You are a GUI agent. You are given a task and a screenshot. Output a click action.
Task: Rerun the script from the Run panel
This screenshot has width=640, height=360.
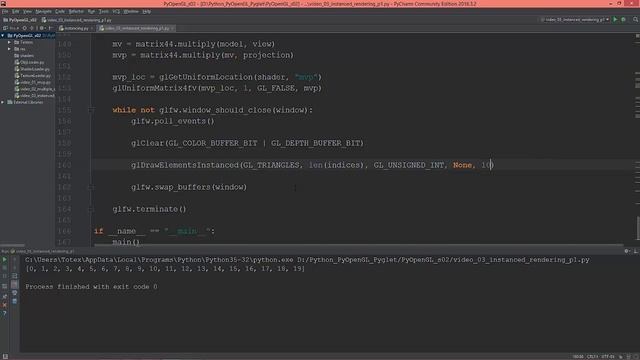click(4, 260)
